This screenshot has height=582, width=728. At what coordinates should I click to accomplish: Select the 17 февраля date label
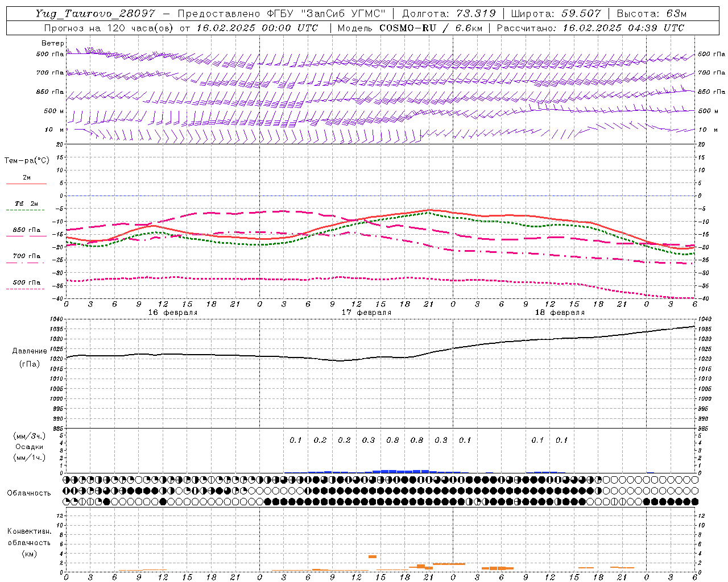(x=366, y=313)
